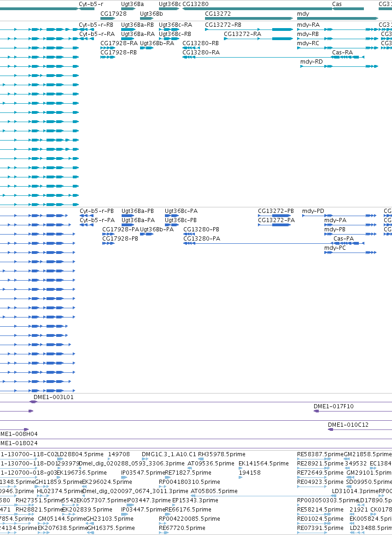This screenshot has width=392, height=535.
Task: Click the Cyt-b5-r gene label
Action: click(91, 4)
